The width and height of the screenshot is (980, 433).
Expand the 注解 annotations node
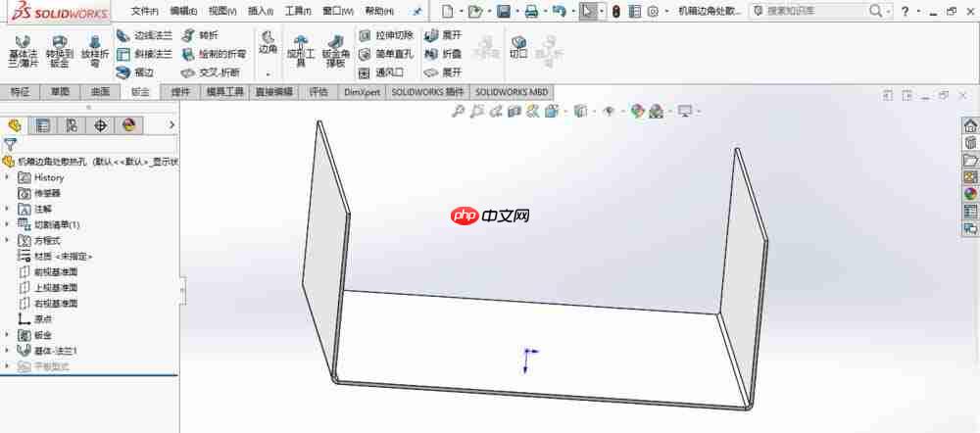pos(7,209)
